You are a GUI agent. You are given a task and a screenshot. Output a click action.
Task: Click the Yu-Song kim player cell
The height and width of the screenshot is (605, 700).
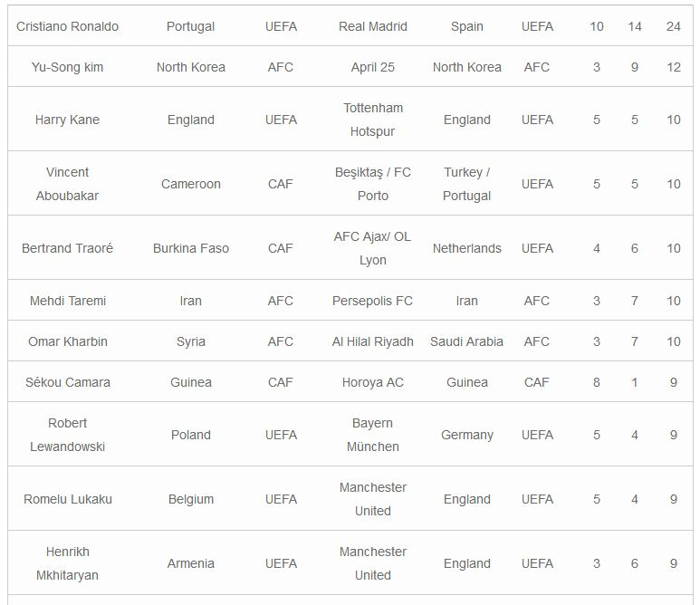pos(68,67)
